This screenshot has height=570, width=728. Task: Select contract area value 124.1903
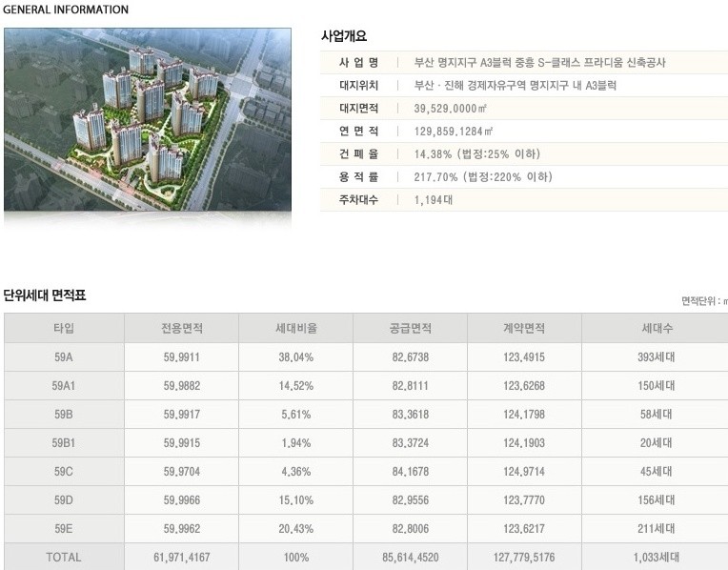(x=524, y=442)
